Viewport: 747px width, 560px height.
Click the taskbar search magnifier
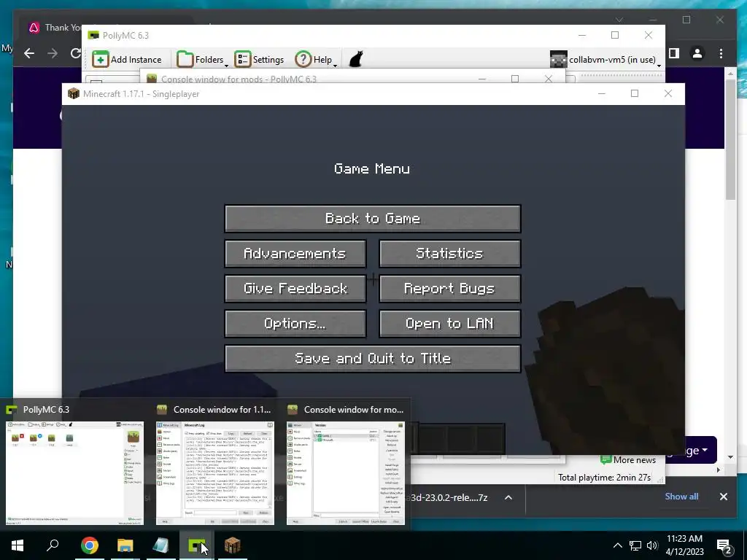pyautogui.click(x=53, y=545)
